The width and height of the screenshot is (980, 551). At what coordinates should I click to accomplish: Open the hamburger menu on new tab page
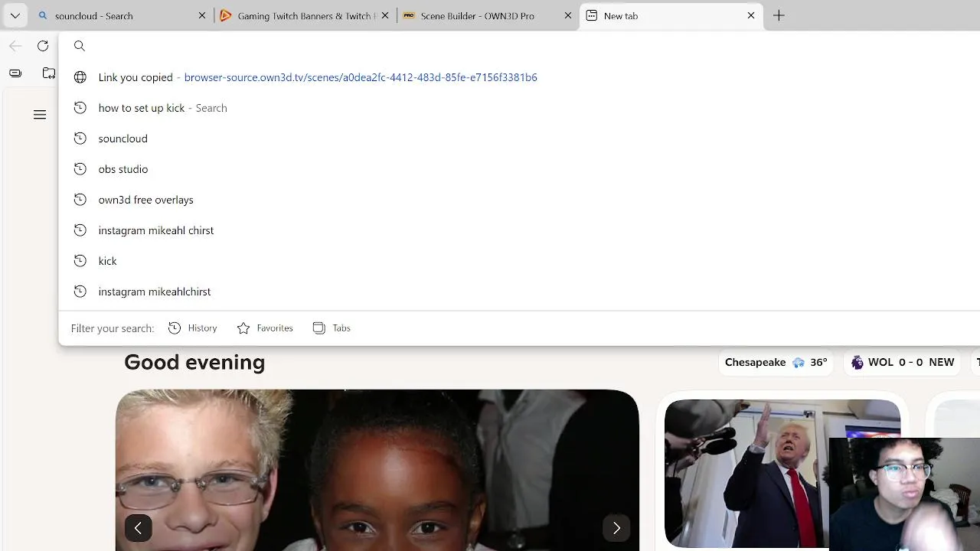(x=40, y=115)
